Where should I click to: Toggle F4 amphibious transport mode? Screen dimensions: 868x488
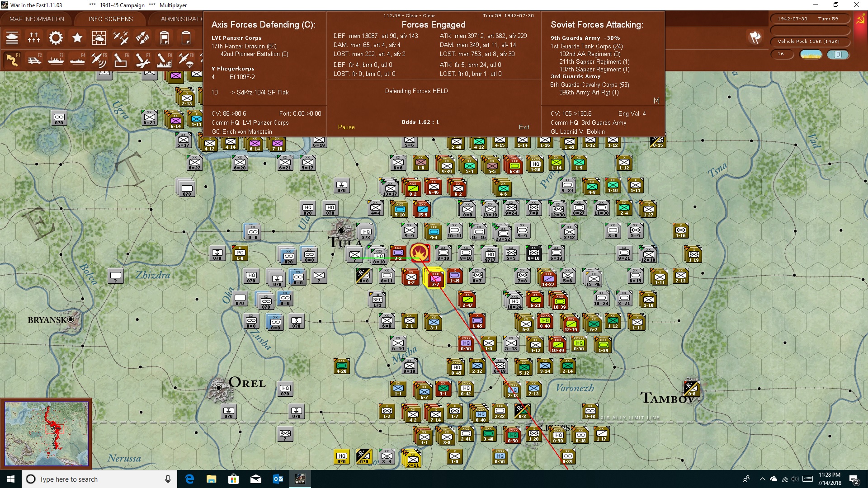[77, 60]
